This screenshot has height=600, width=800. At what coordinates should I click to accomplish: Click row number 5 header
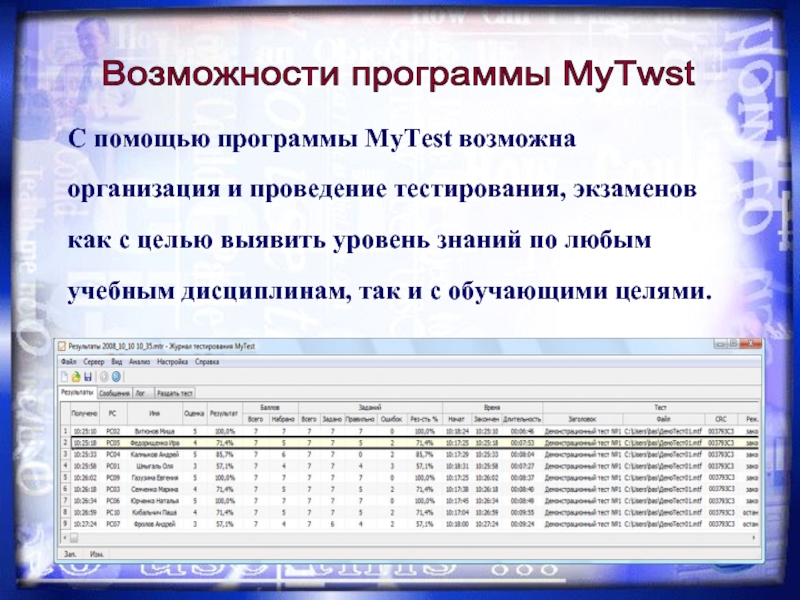pyautogui.click(x=65, y=478)
